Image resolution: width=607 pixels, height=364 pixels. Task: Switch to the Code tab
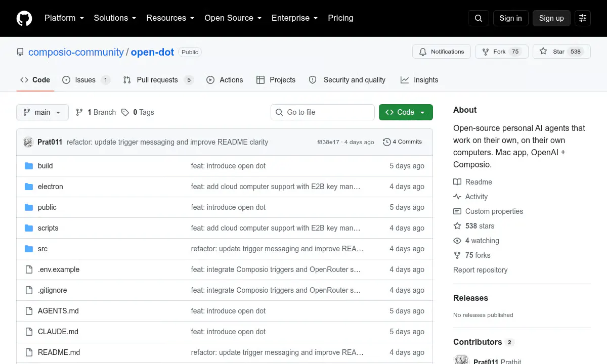point(35,80)
